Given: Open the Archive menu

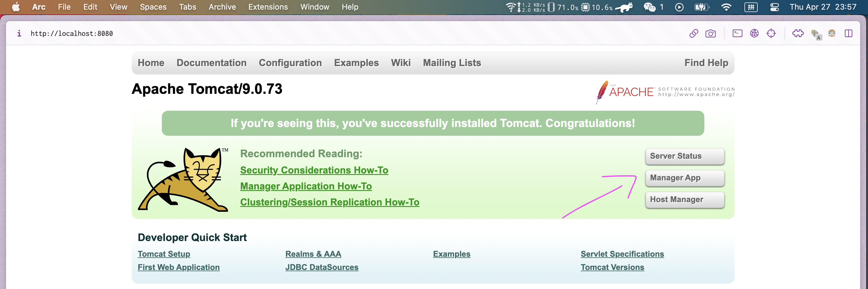Looking at the screenshot, I should [222, 7].
